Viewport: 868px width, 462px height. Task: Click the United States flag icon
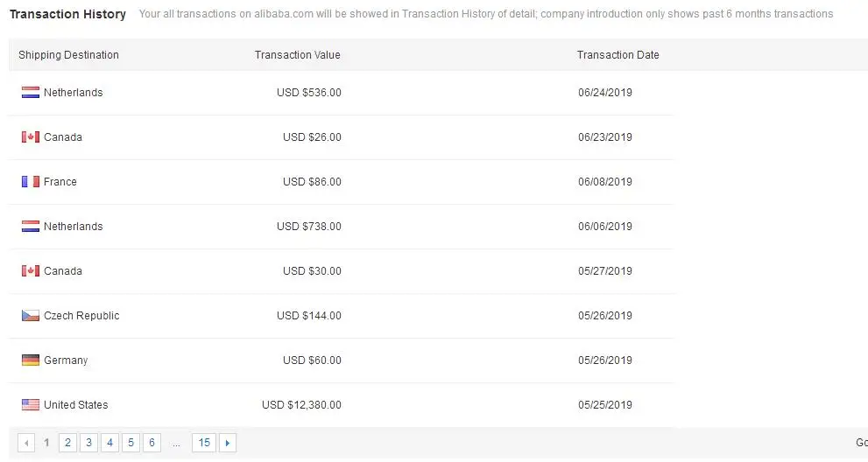(x=31, y=405)
